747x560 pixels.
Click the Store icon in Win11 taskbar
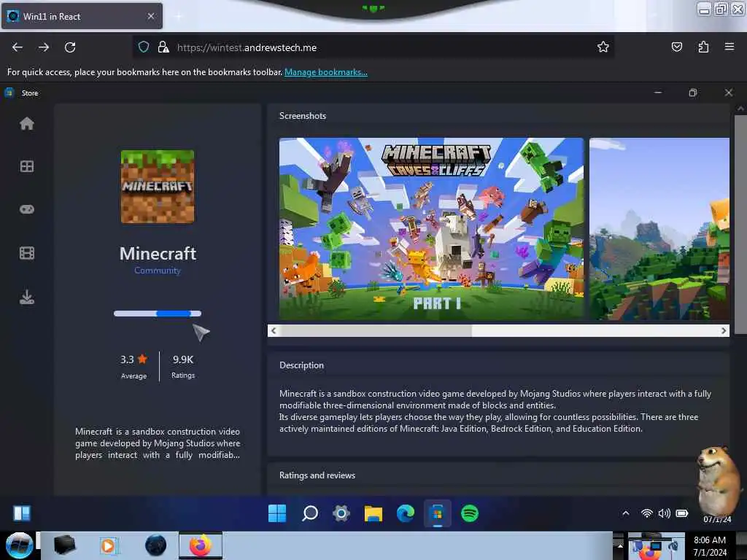click(x=438, y=514)
